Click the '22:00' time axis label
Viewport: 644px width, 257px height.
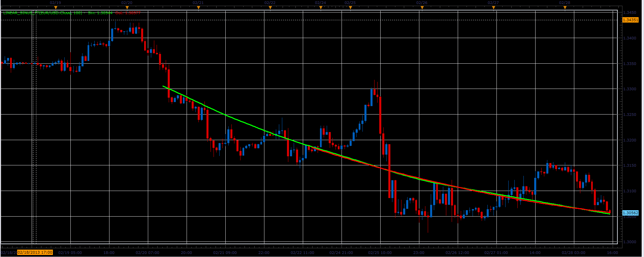tap(264, 253)
